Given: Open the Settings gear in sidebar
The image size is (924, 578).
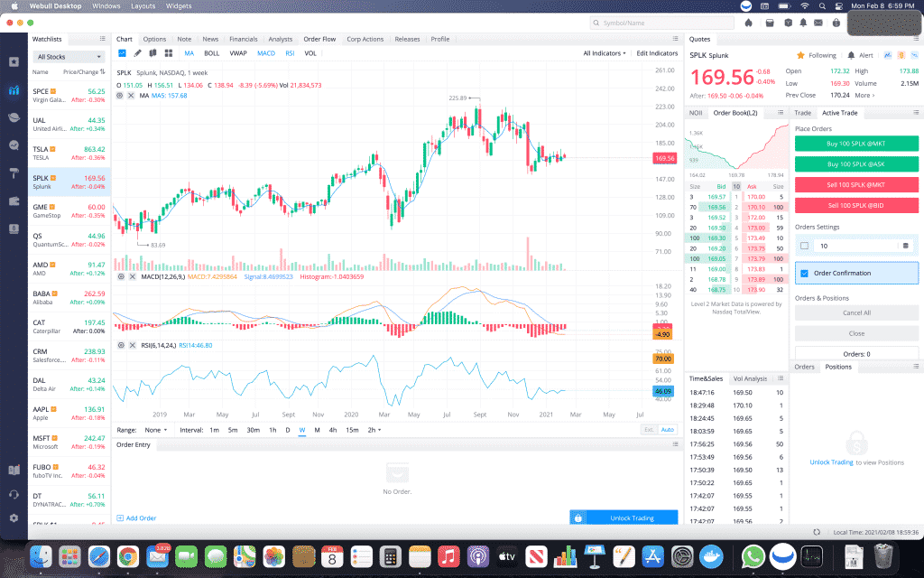Looking at the screenshot, I should click(14, 517).
